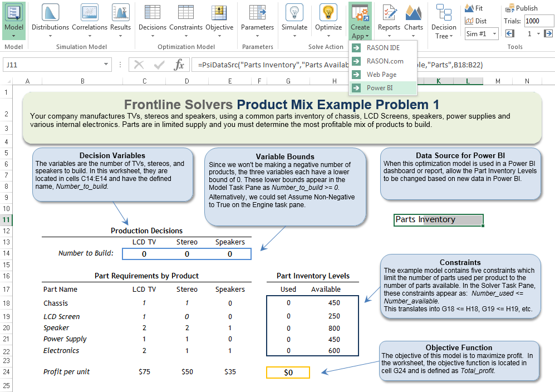555x392 pixels.
Task: Go to previous trial with left arrow
Action: click(x=510, y=33)
